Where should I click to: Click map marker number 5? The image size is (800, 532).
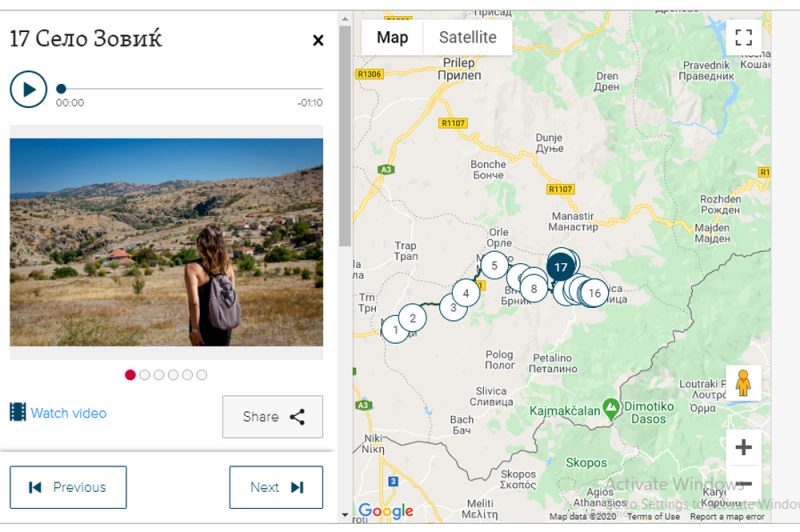(x=494, y=266)
